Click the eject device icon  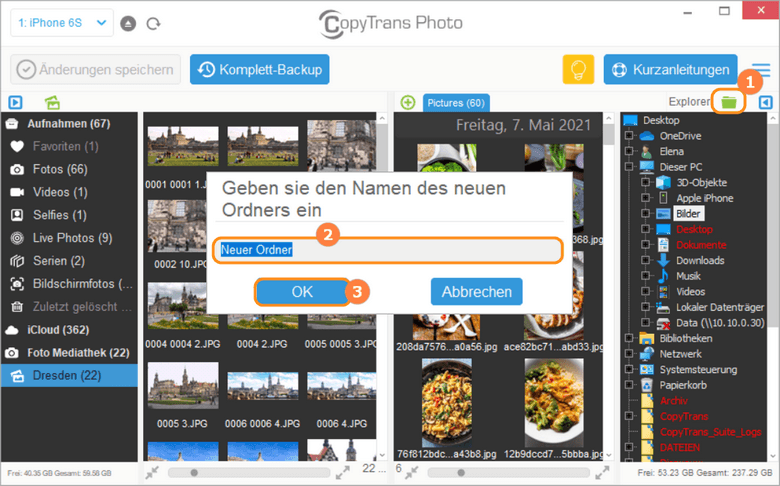point(128,23)
